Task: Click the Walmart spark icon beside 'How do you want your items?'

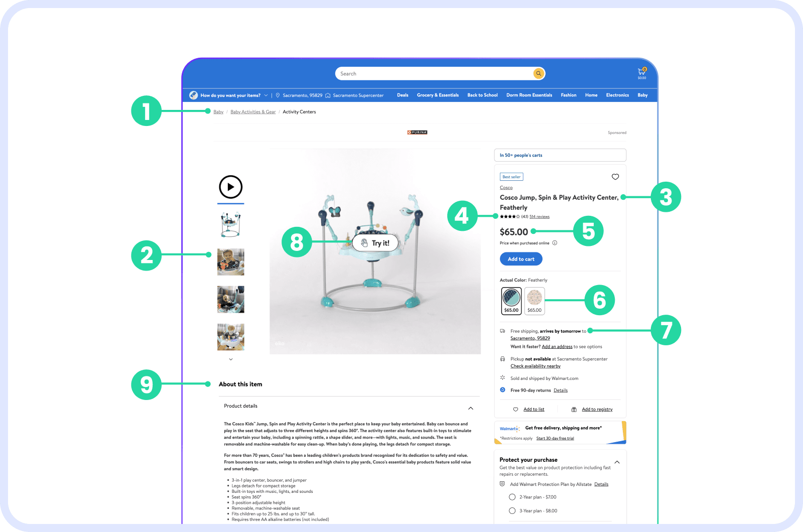Action: (193, 95)
